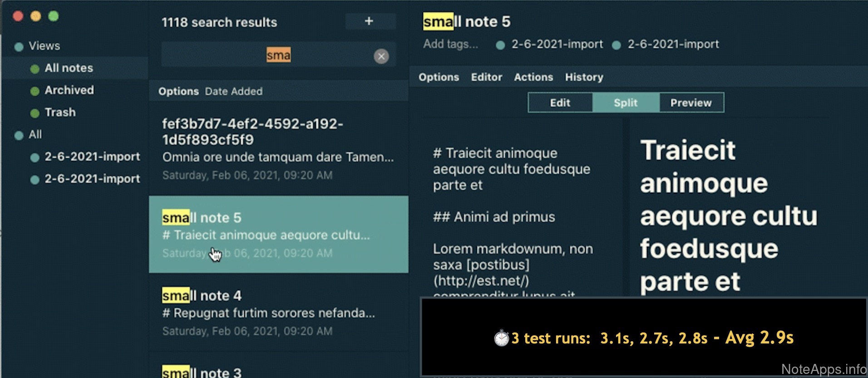Click the Add tags field
This screenshot has height=378, width=868.
coord(450,44)
